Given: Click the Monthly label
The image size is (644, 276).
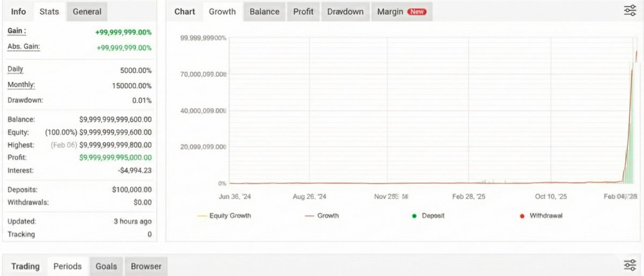Looking at the screenshot, I should pos(21,85).
